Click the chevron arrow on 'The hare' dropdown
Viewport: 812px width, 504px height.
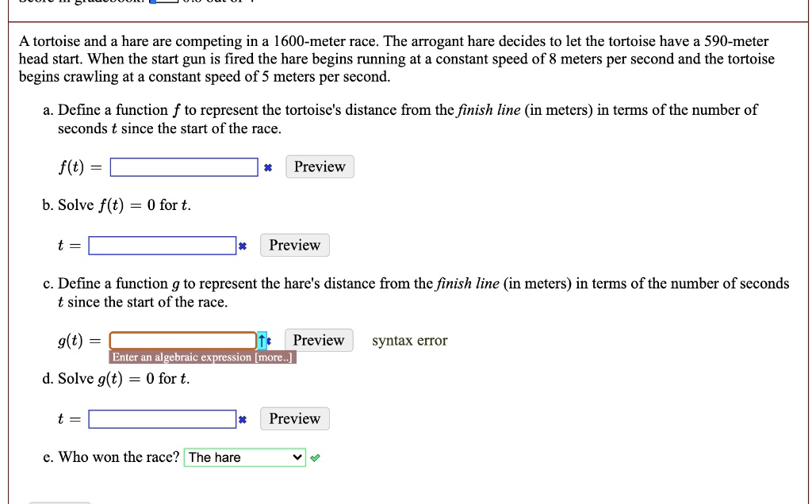[x=297, y=458]
